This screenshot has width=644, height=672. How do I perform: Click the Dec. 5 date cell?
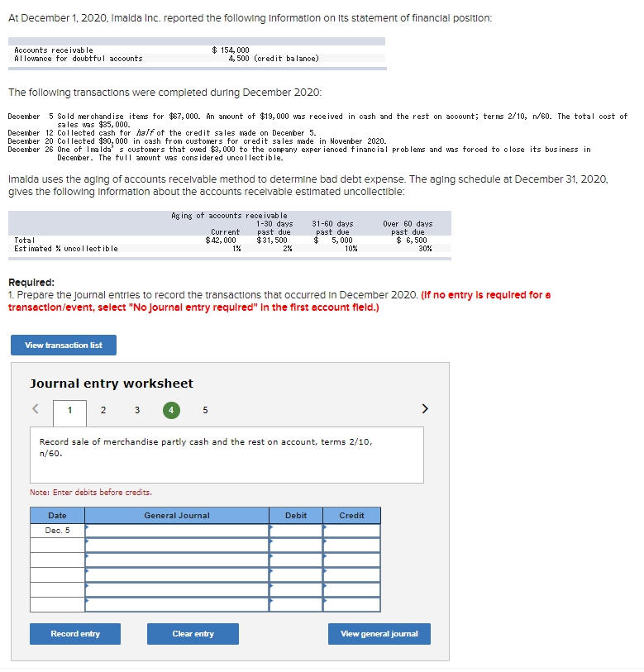[57, 531]
